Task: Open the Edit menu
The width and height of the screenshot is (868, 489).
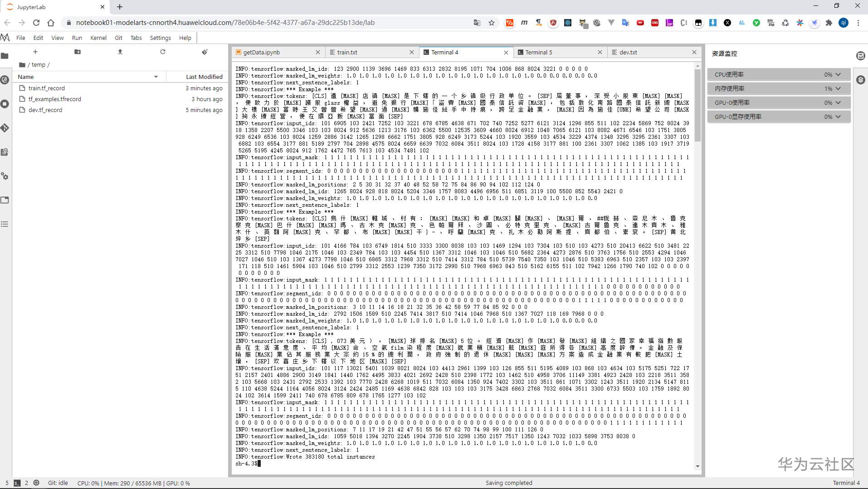Action: (x=39, y=38)
